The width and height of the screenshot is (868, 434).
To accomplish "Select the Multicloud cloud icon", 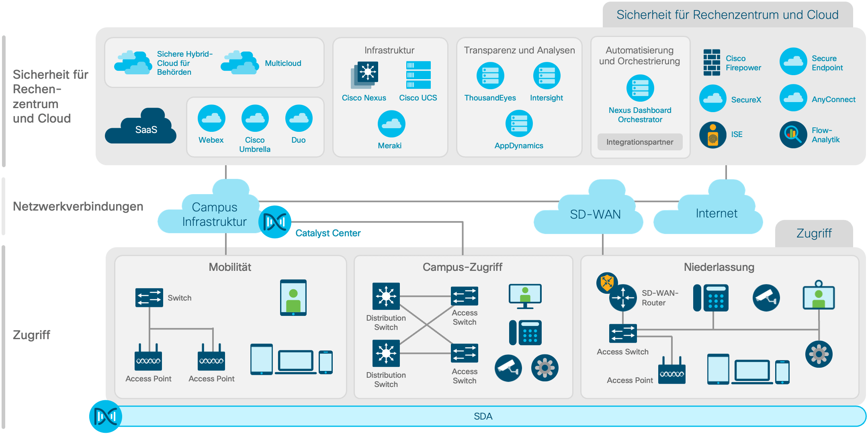I will pyautogui.click(x=240, y=62).
